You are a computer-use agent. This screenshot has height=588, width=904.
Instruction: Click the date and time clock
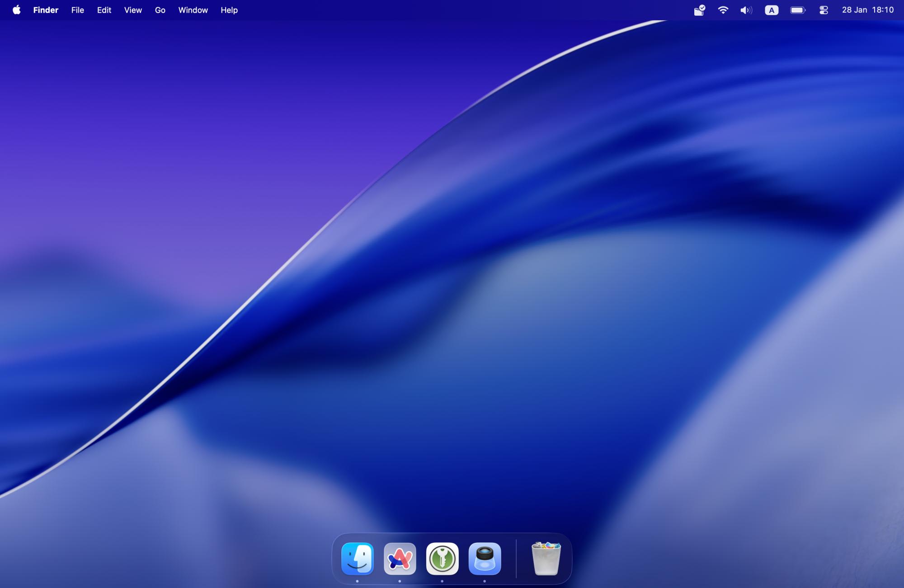[x=867, y=10]
